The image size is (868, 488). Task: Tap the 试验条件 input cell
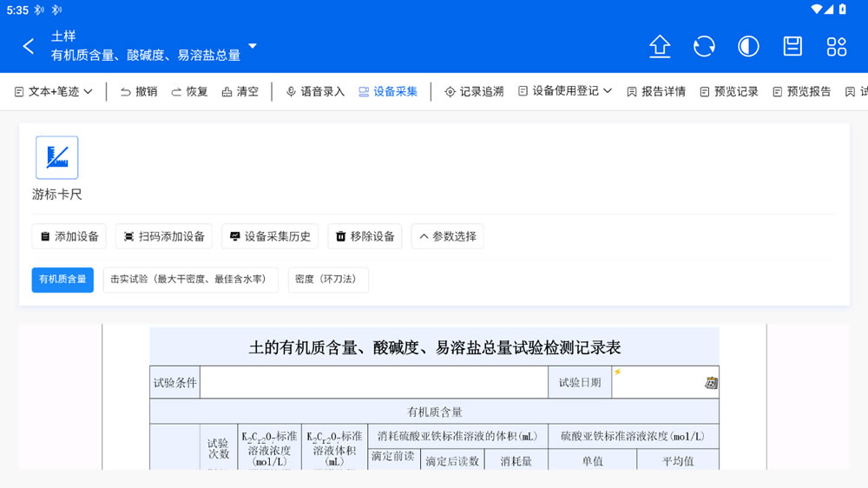(x=373, y=383)
